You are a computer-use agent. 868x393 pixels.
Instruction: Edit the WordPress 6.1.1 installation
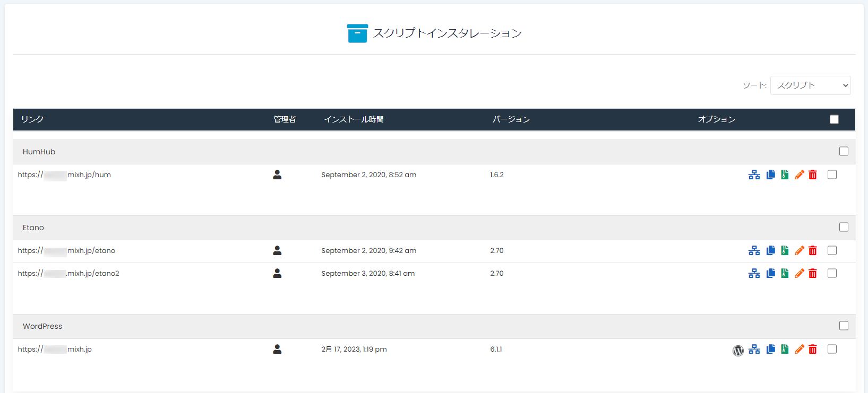point(799,349)
